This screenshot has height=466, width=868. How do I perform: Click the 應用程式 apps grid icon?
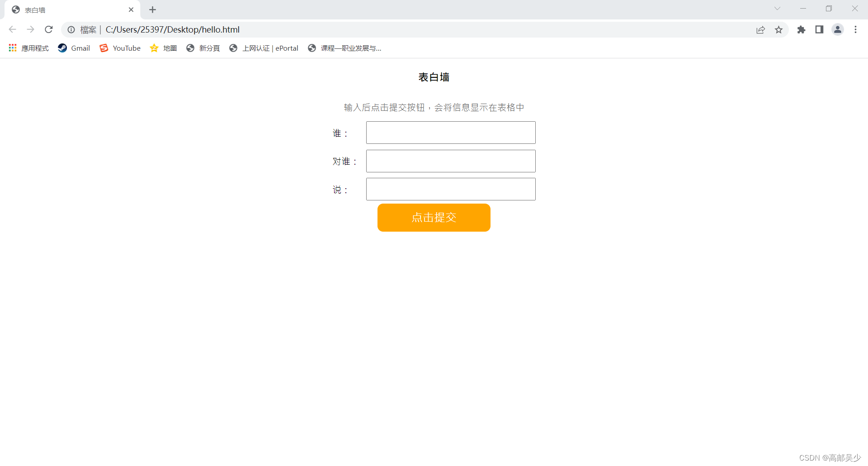point(12,48)
